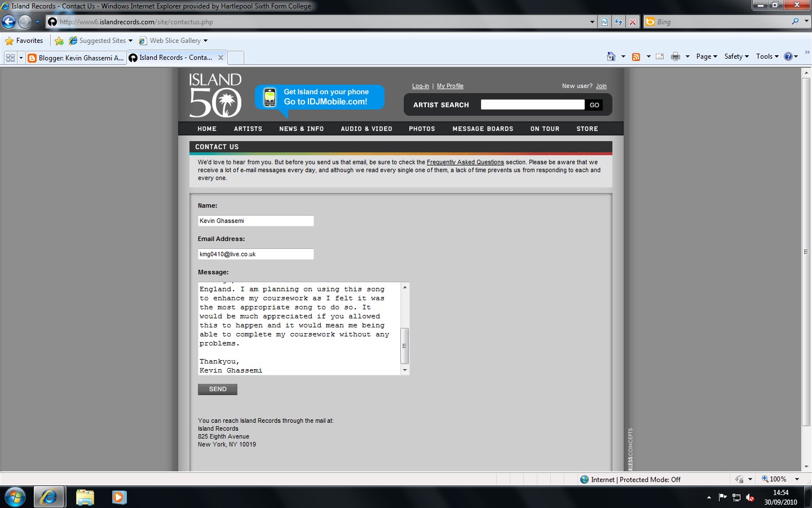Click the Name field containing Kevin Ghassemi
812x508 pixels.
pyautogui.click(x=255, y=221)
